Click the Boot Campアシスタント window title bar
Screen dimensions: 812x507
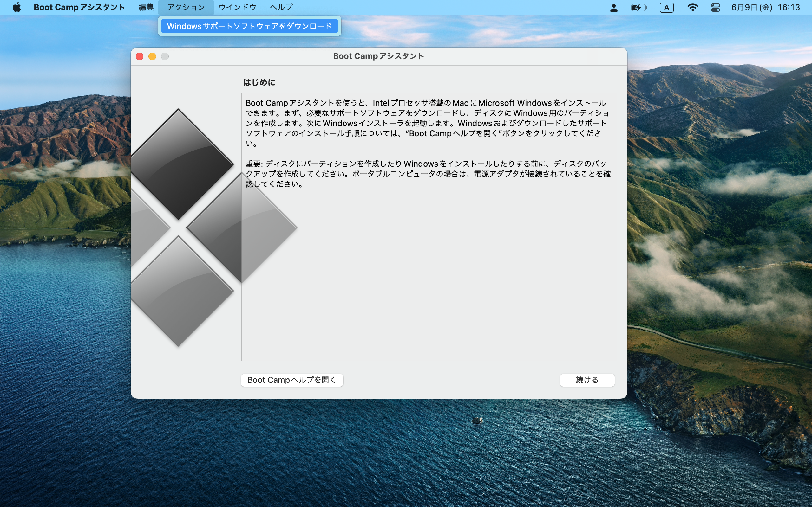(378, 56)
